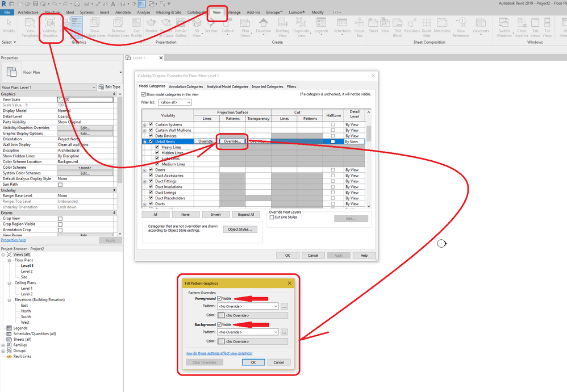The width and height of the screenshot is (567, 392).
Task: Switch to Imported Categories tab
Action: pos(267,87)
